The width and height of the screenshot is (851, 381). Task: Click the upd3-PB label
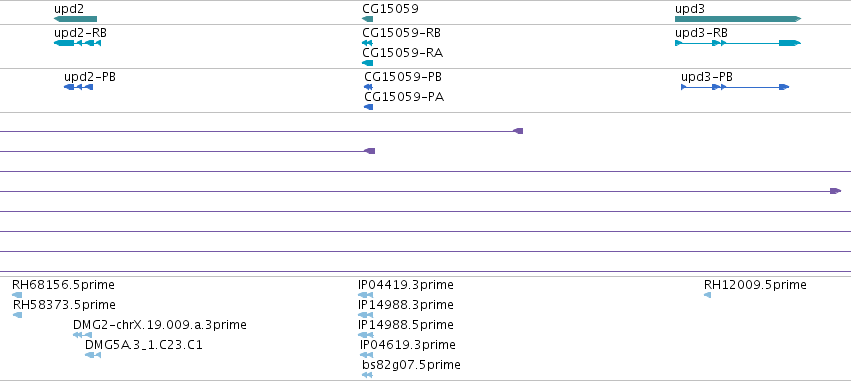click(707, 77)
